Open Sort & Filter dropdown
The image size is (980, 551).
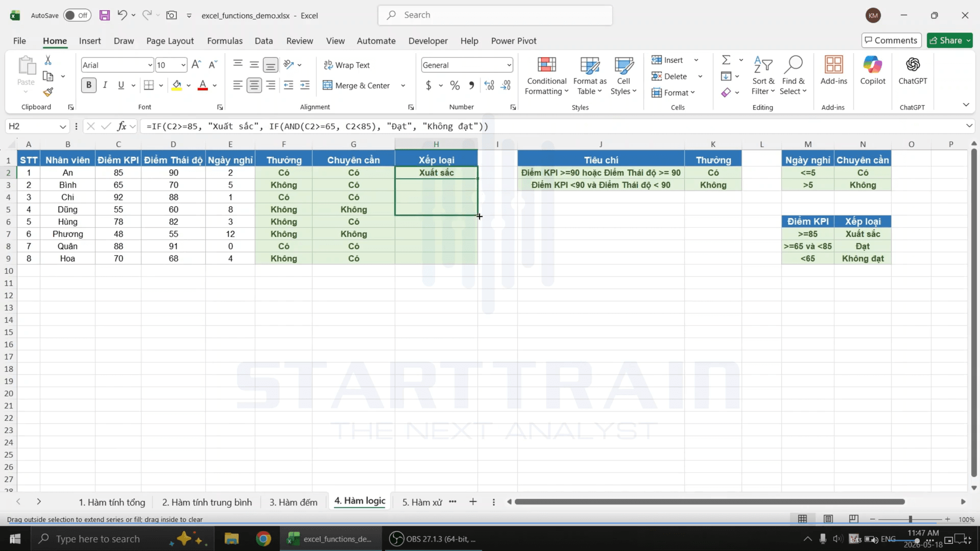click(763, 76)
